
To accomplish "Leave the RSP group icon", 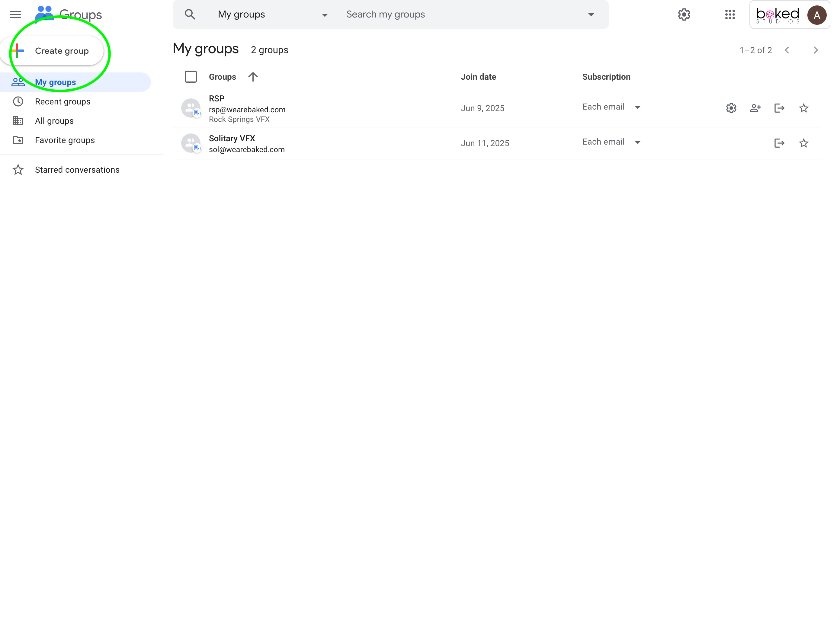I will tap(779, 108).
